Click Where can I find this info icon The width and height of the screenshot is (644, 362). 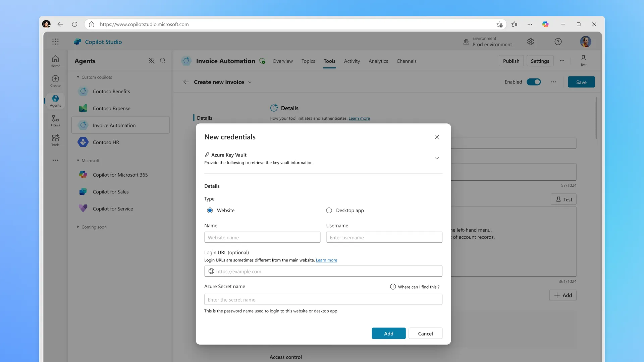click(393, 287)
